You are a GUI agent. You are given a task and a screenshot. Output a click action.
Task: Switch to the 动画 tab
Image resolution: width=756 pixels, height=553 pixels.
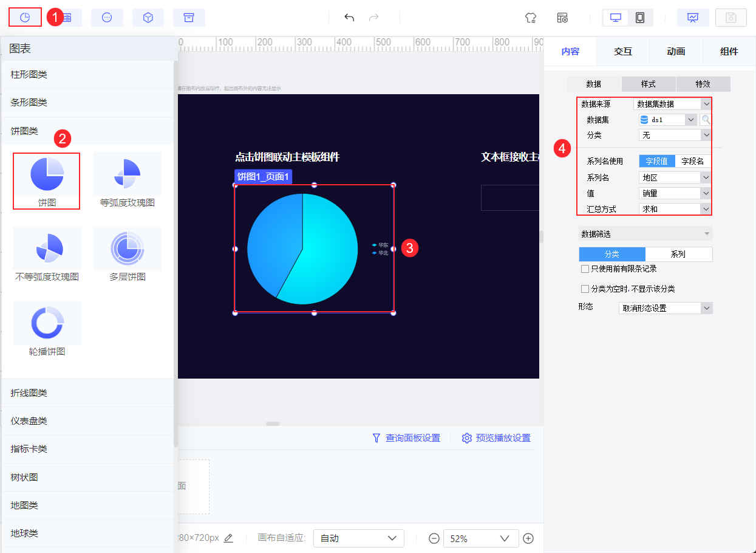click(x=676, y=52)
